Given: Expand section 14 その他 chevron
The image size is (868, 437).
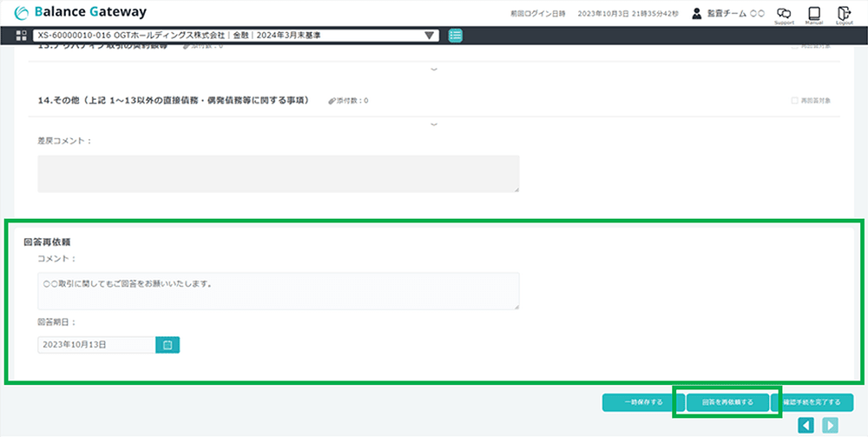Looking at the screenshot, I should point(434,124).
